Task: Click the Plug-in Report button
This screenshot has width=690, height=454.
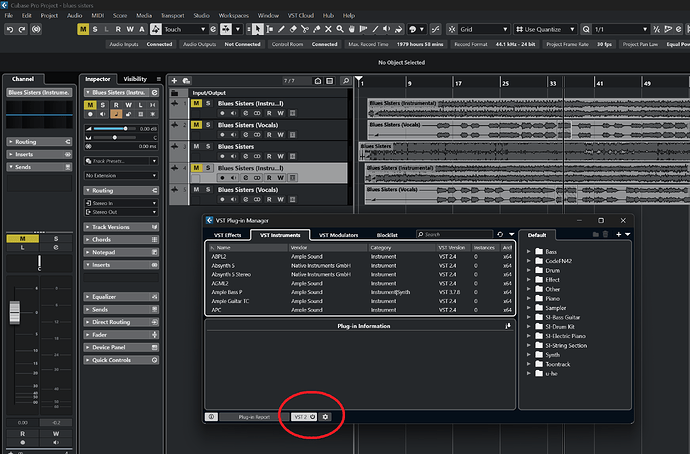Action: click(254, 417)
